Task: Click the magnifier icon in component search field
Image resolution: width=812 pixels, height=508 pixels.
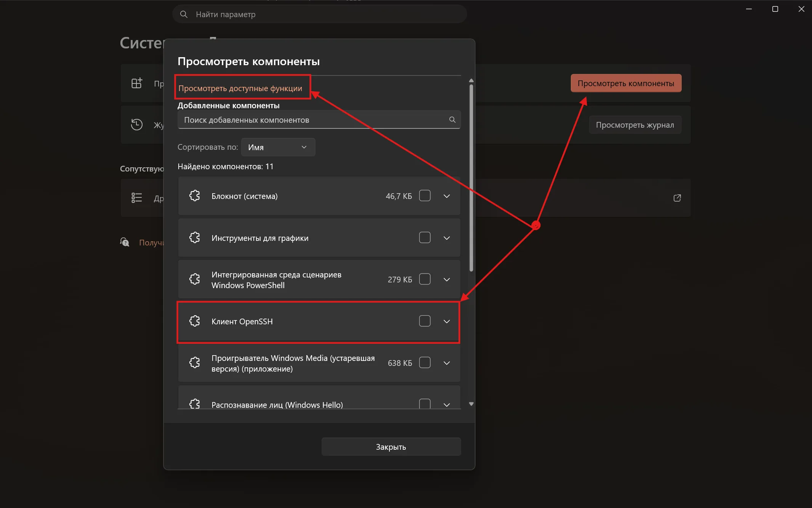Action: tap(452, 120)
